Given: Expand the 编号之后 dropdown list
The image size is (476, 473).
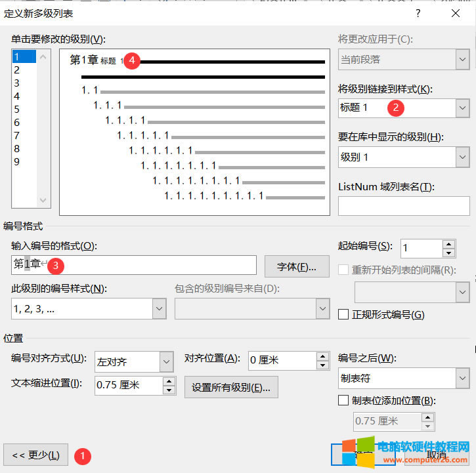Looking at the screenshot, I should [x=462, y=379].
